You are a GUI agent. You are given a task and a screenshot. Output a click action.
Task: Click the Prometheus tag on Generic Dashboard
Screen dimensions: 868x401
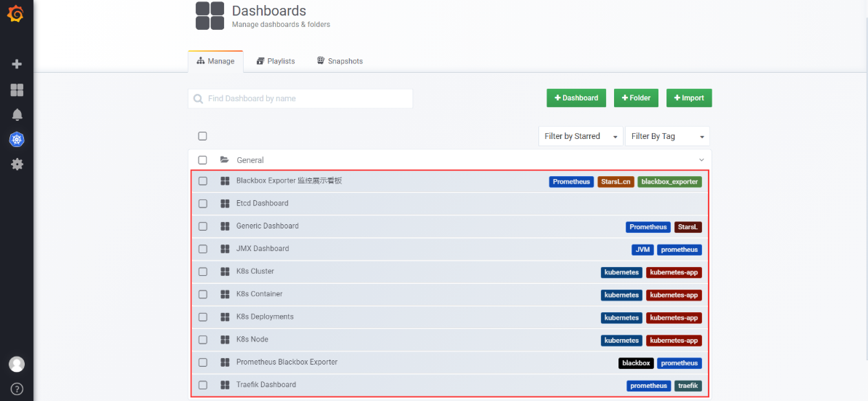(x=648, y=227)
